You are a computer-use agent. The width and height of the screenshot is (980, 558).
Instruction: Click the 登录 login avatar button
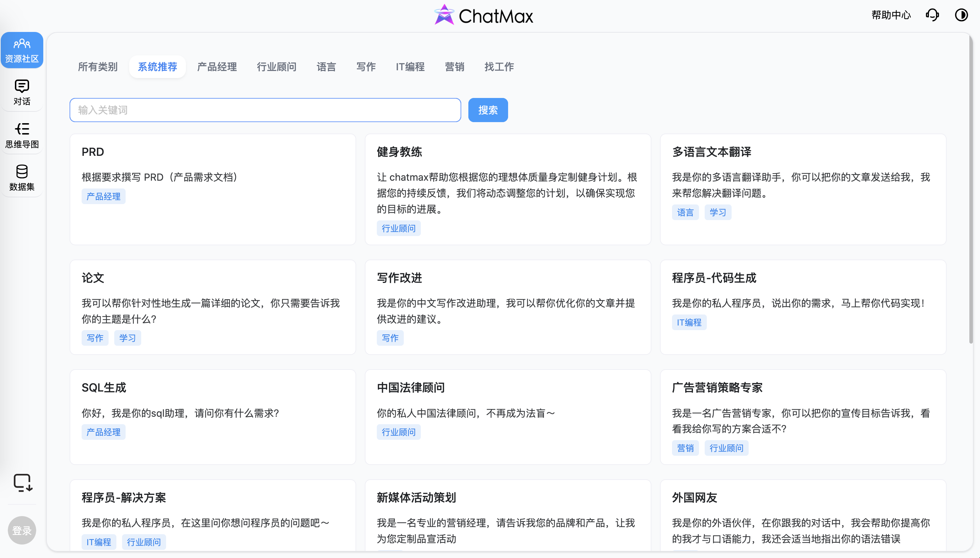point(22,530)
